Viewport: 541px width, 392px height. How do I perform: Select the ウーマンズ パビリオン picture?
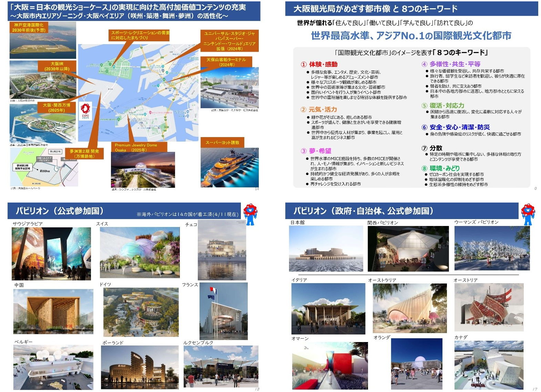click(492, 248)
